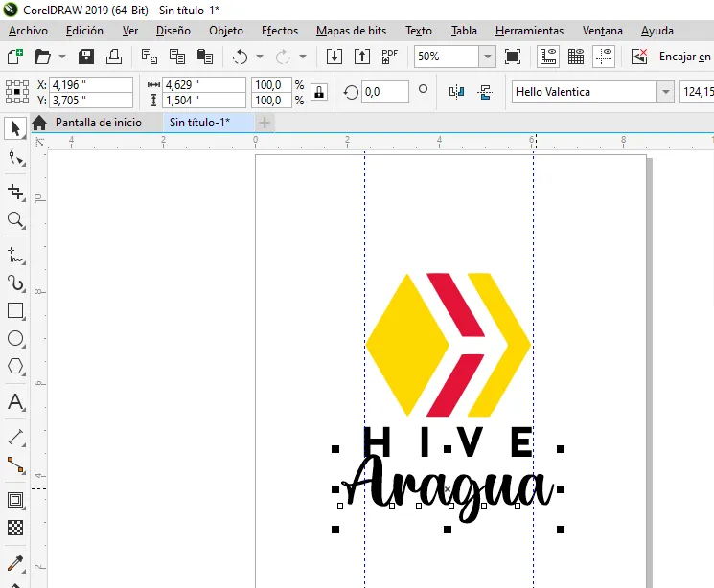Open a file with folder icon

tap(43, 57)
